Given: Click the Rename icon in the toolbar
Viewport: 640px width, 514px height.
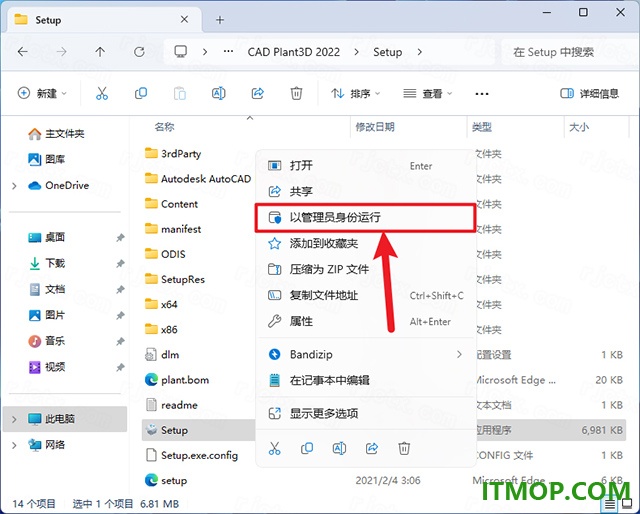Looking at the screenshot, I should (219, 93).
